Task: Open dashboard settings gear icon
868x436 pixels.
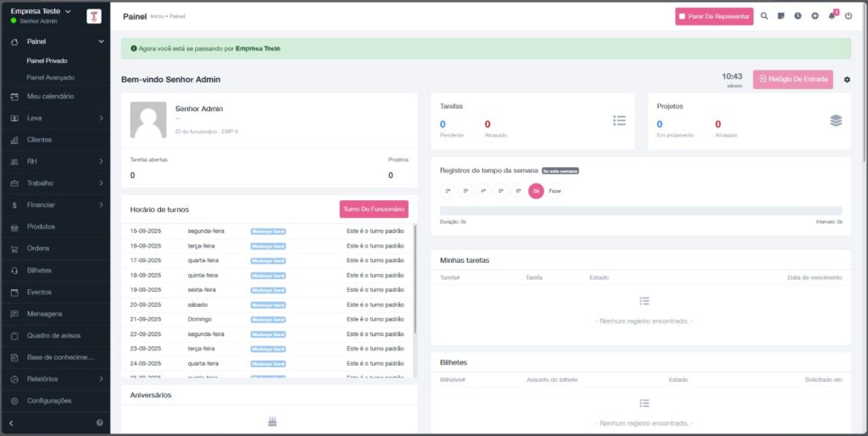Action: pyautogui.click(x=847, y=80)
